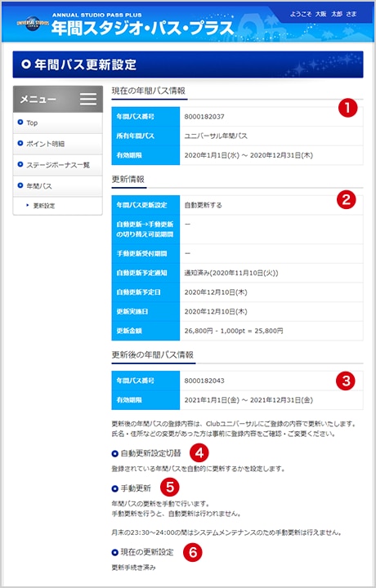Viewport: 376px width, 588px height.
Task: Click red annotation badge number 1
Action: (347, 108)
